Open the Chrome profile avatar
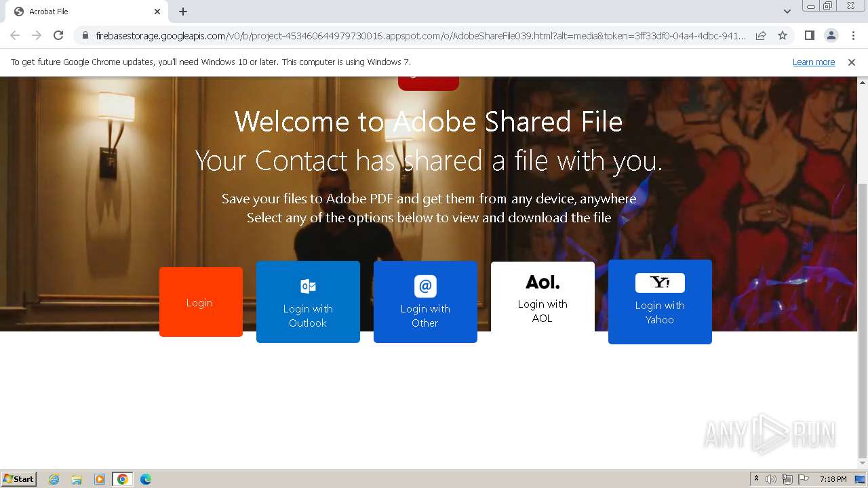This screenshot has height=488, width=868. coord(831,35)
